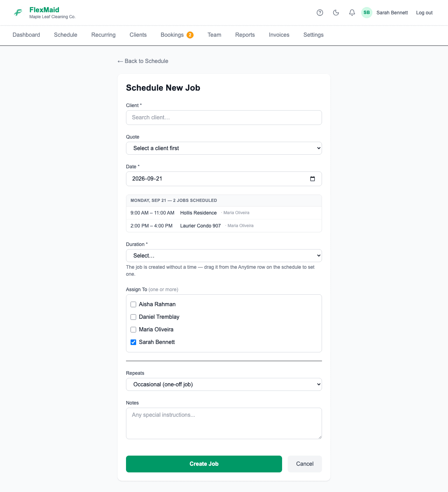
Task: Click the Cancel button
Action: tap(305, 464)
